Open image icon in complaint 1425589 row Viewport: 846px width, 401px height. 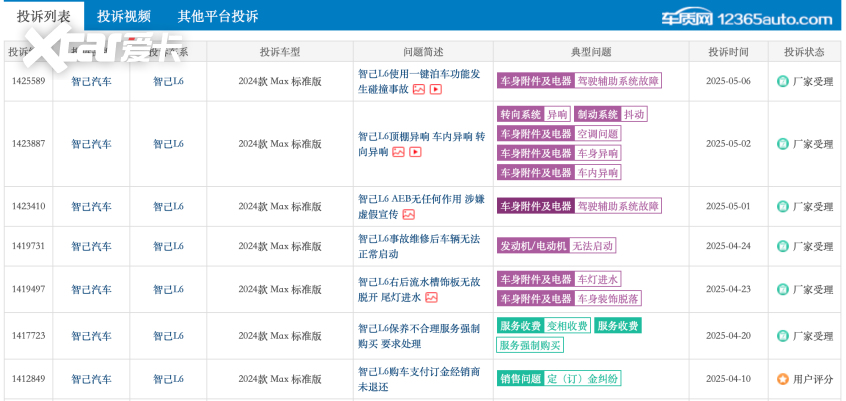(x=419, y=90)
